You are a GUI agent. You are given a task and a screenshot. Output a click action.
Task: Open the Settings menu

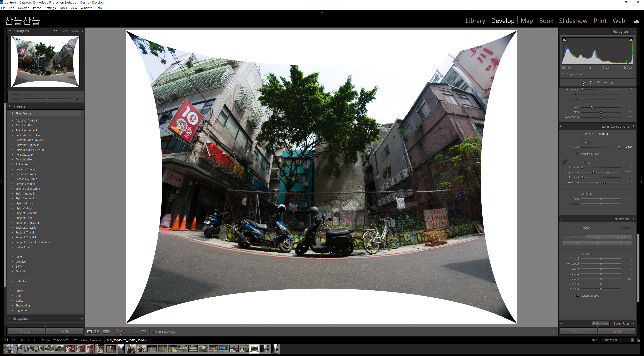point(50,8)
